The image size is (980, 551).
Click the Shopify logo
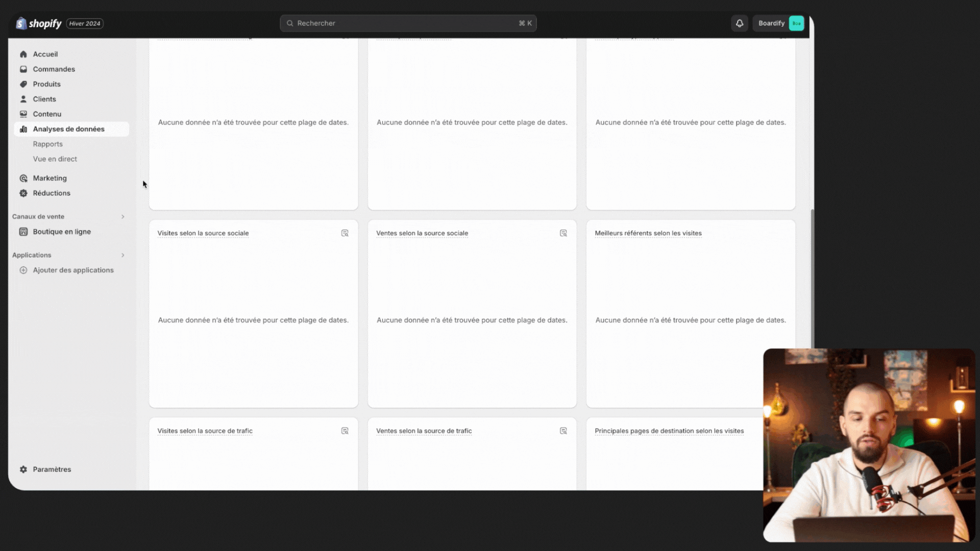tap(39, 23)
